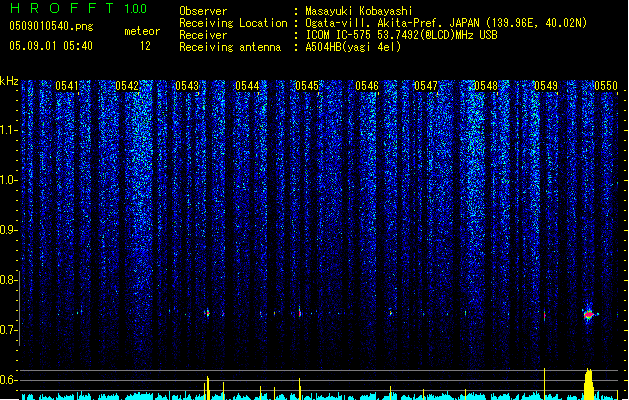
Task: Click the wide yellow power peak near 0550
Action: [x=588, y=384]
